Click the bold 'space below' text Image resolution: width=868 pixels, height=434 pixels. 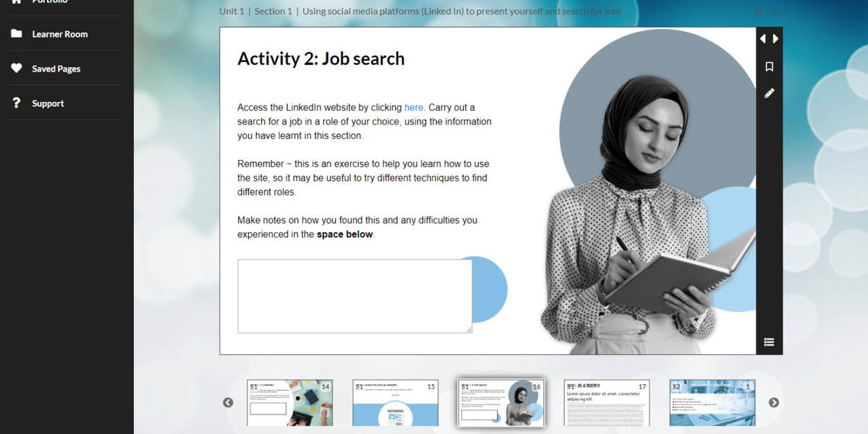tap(345, 234)
